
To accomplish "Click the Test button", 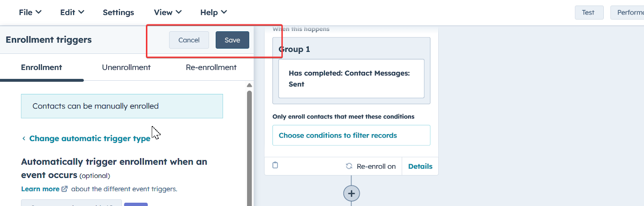I will tap(588, 12).
